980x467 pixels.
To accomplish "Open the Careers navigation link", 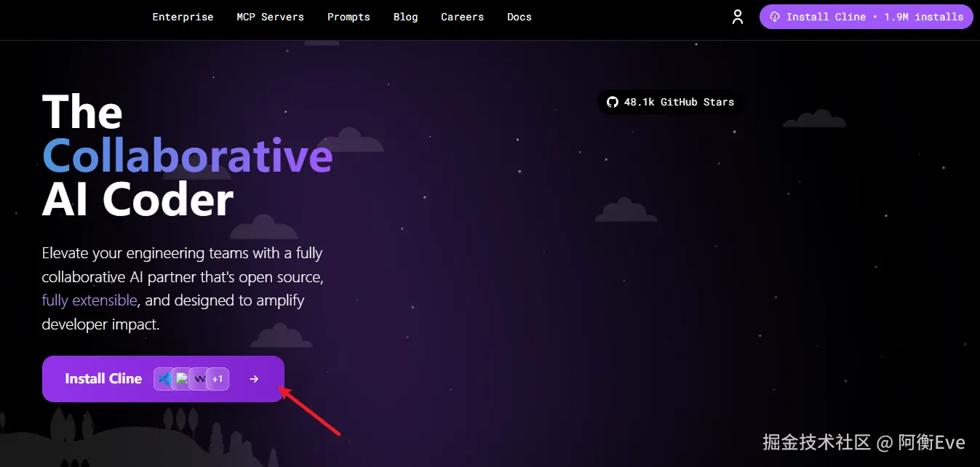I will (x=462, y=17).
